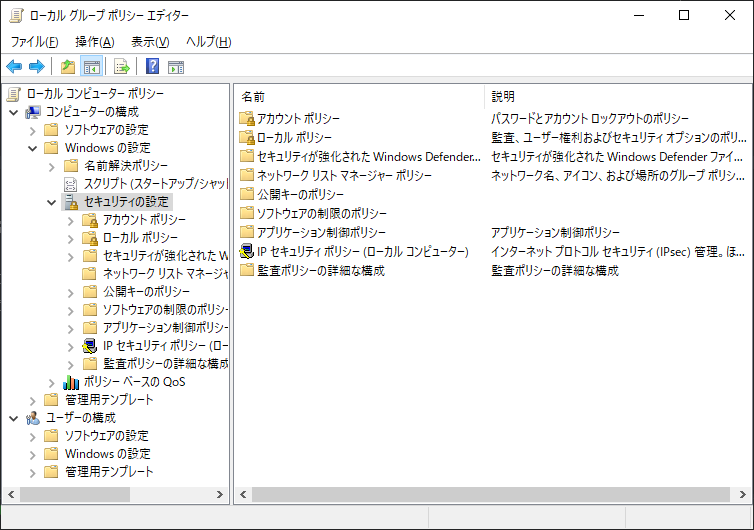Image resolution: width=754 pixels, height=530 pixels.
Task: Click the export list toolbar icon
Action: tap(122, 66)
